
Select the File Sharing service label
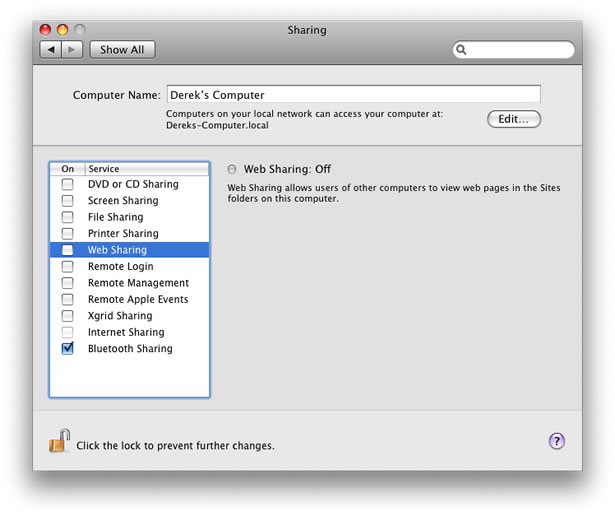[x=116, y=217]
